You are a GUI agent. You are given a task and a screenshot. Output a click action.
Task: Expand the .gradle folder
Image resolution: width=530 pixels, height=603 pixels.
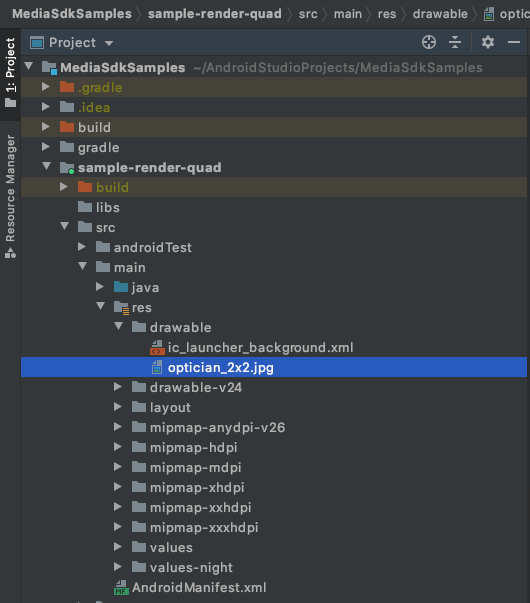pos(46,87)
